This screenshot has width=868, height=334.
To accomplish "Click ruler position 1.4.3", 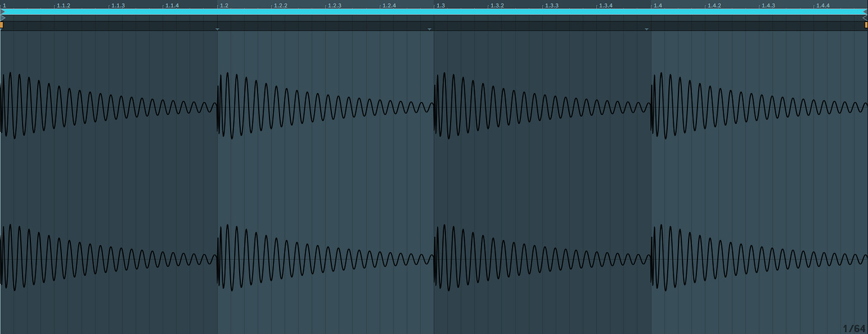I will pyautogui.click(x=768, y=5).
